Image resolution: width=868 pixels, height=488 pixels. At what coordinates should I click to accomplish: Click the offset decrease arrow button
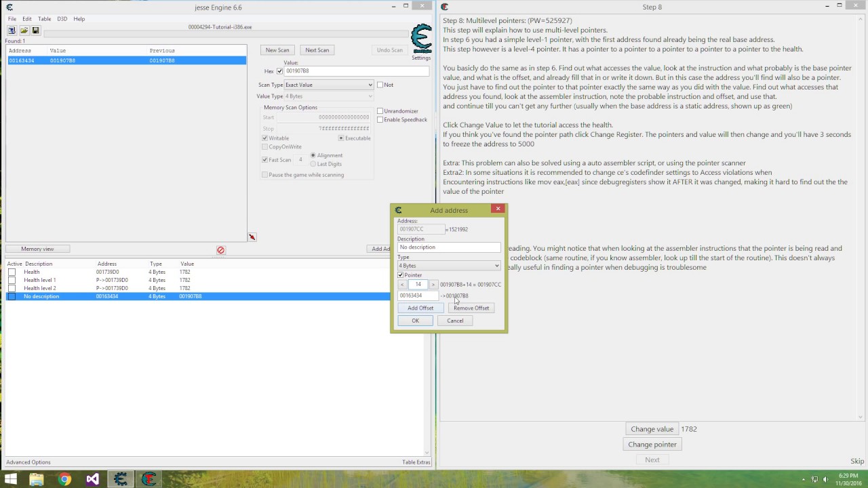(x=402, y=285)
